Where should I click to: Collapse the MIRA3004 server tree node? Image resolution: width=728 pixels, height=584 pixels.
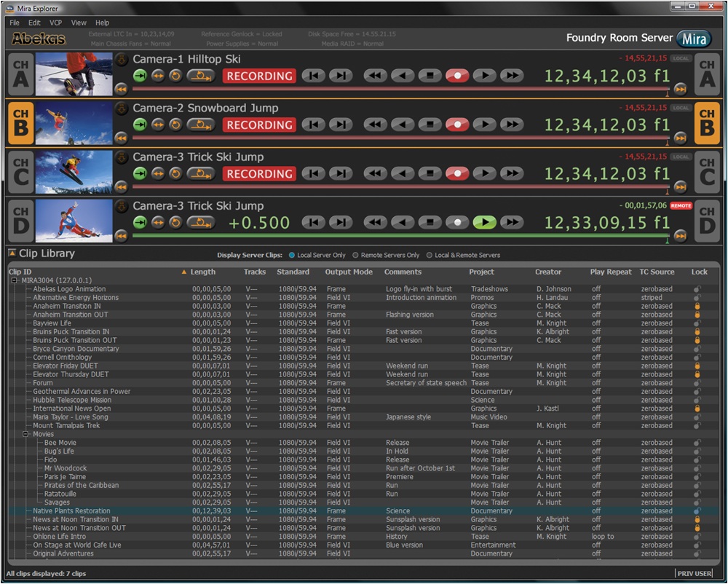click(15, 280)
